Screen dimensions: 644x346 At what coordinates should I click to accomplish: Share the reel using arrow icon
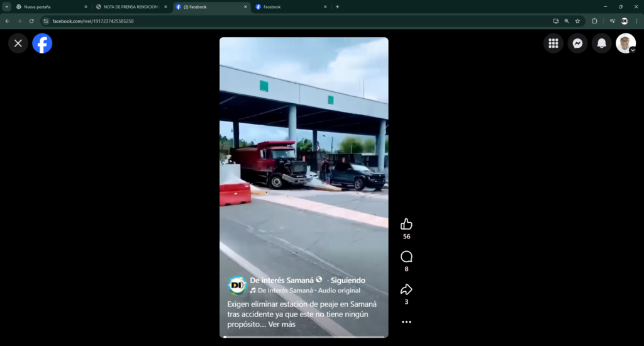[406, 289]
